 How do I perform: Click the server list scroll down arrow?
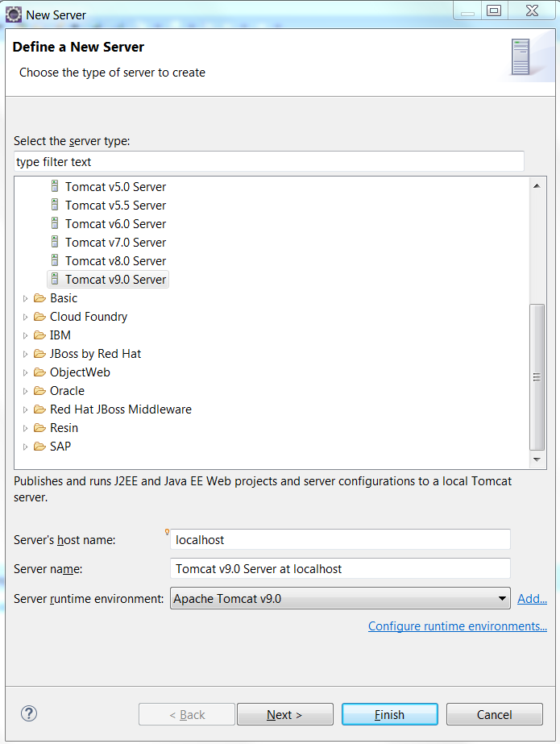pyautogui.click(x=537, y=459)
